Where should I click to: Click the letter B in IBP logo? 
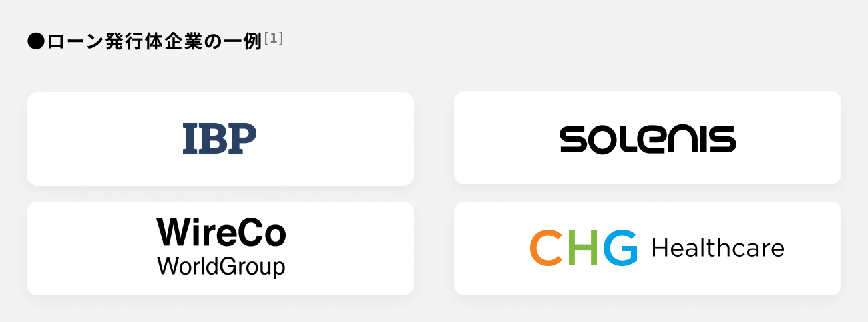click(214, 139)
